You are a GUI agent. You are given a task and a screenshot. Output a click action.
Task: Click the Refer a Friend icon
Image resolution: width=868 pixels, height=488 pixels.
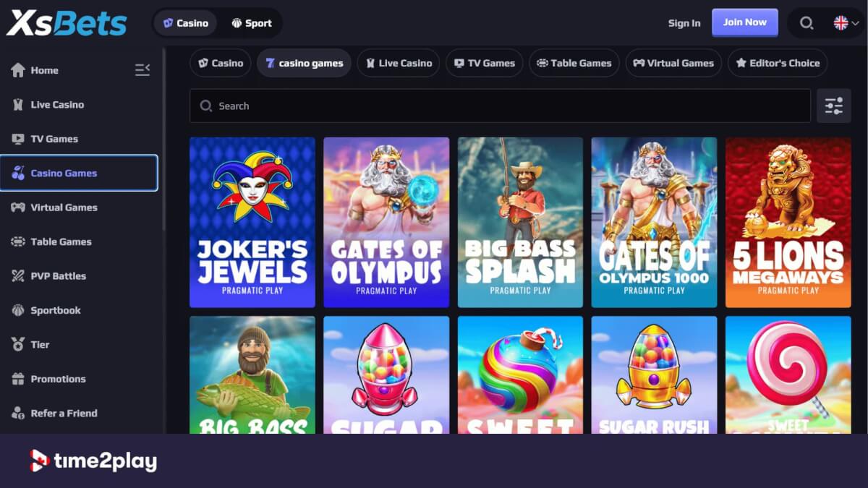pyautogui.click(x=18, y=414)
